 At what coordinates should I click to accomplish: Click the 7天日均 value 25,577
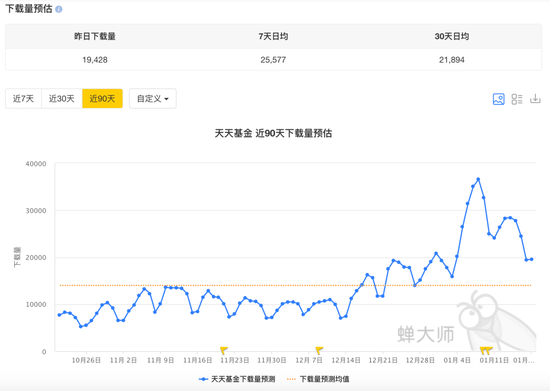pos(273,60)
